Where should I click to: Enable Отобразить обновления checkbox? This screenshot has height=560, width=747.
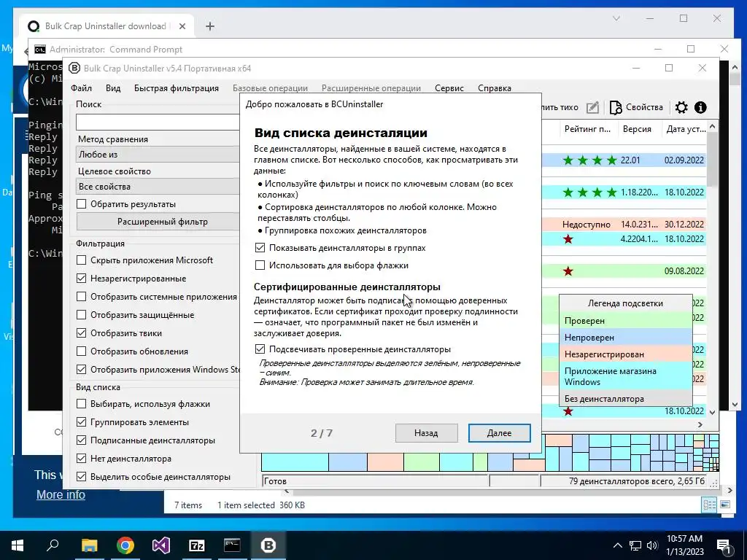(82, 351)
